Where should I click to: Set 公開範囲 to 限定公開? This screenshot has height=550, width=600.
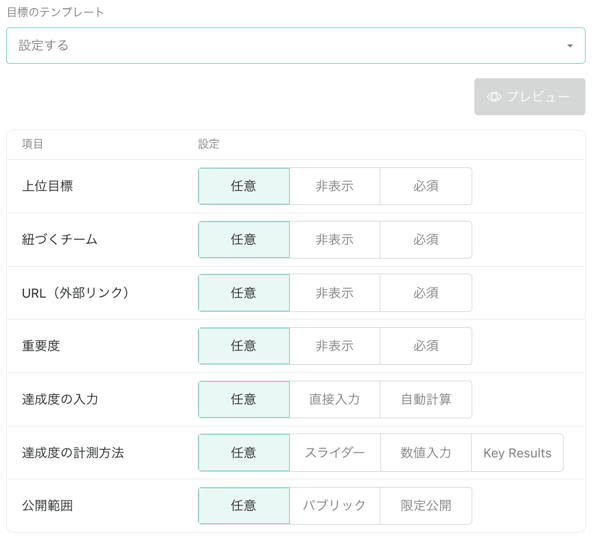pos(426,506)
